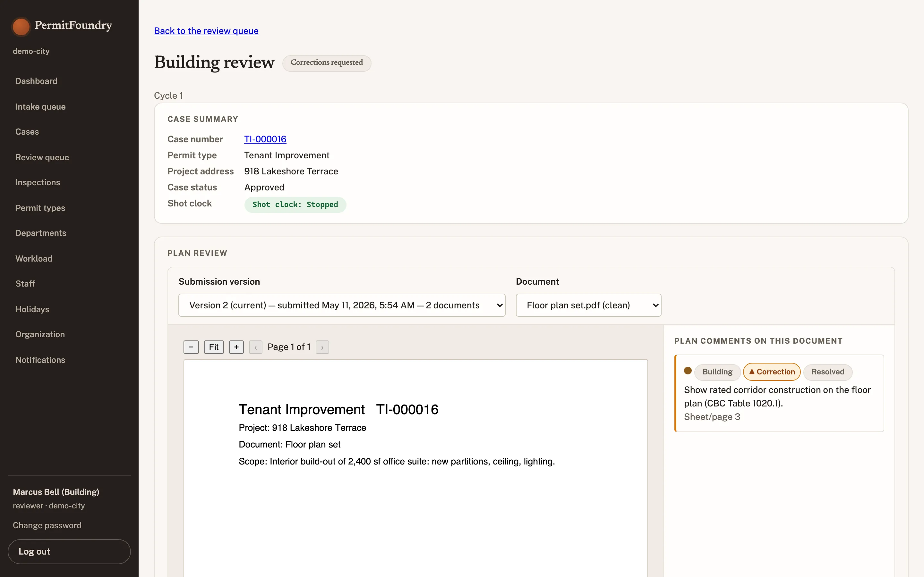Open case TI-000016 link

[265, 139]
